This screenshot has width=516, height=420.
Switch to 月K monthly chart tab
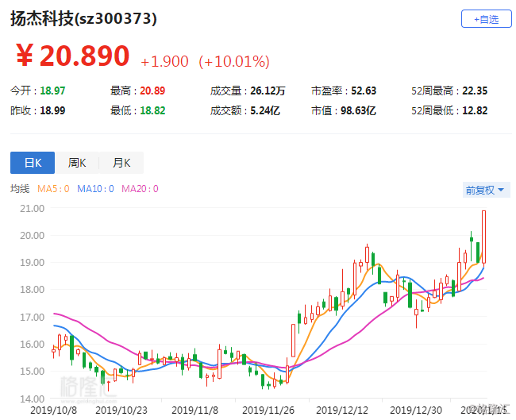tap(121, 163)
